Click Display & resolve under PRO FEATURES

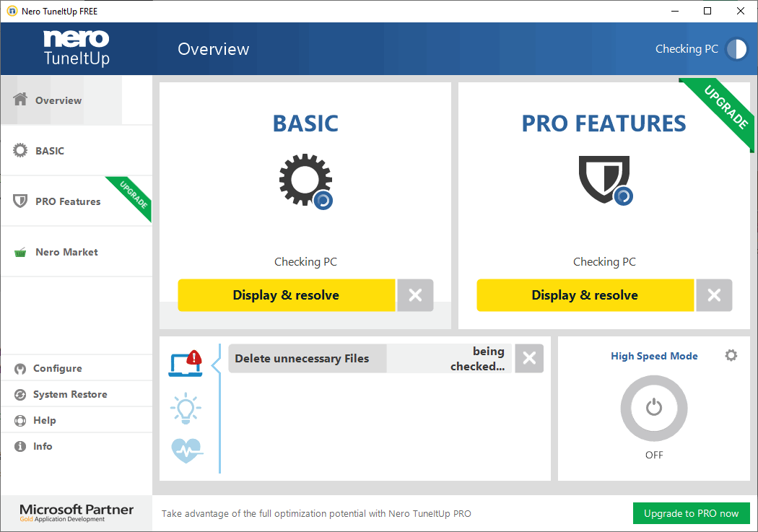(585, 295)
